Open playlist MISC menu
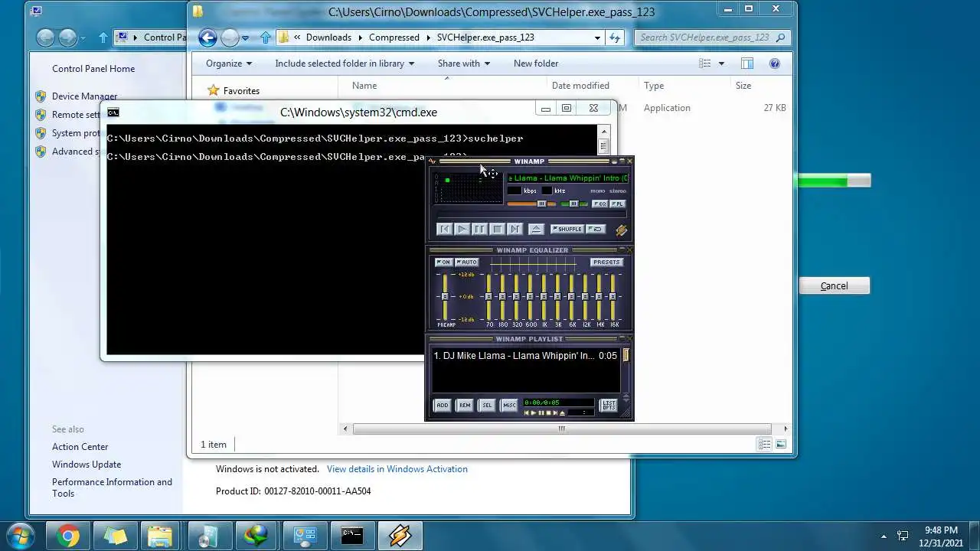The height and width of the screenshot is (551, 980). pyautogui.click(x=508, y=406)
